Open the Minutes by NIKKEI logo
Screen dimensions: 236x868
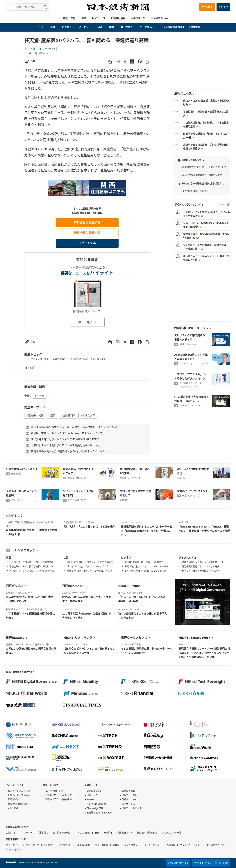coord(81,693)
